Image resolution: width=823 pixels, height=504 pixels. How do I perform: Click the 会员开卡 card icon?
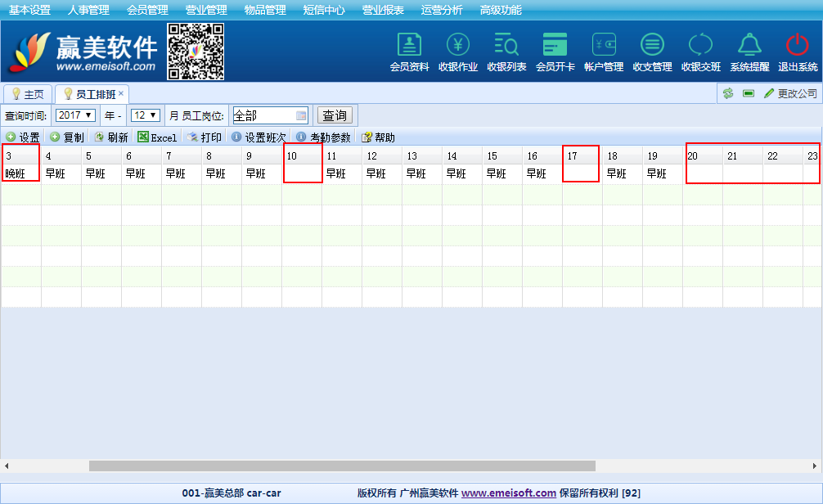[555, 46]
